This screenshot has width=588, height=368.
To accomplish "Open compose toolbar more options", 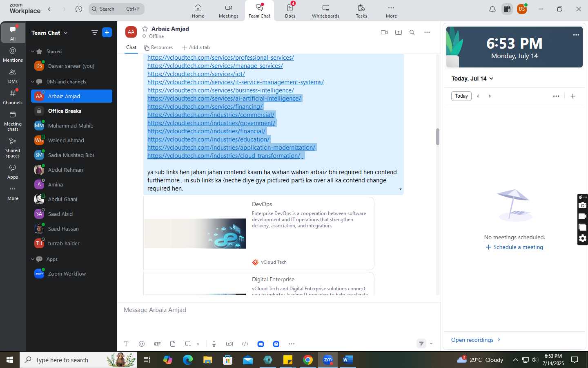I will tap(292, 344).
